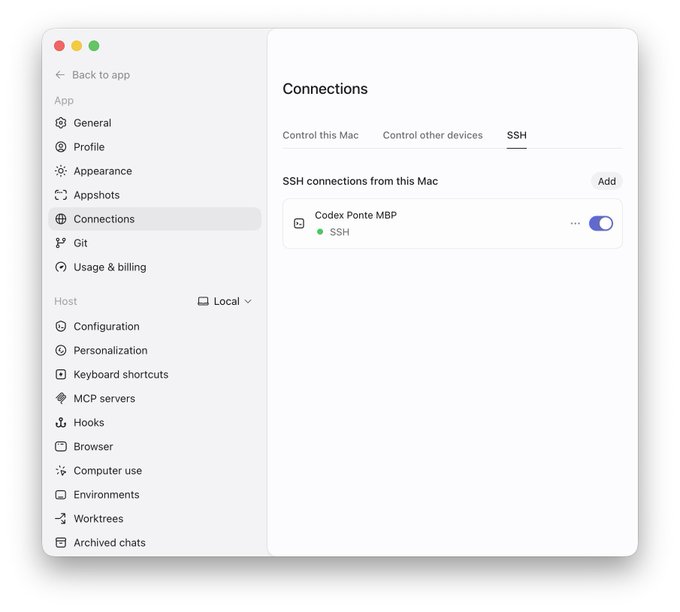Disable the Codex Ponte MBP SSH toggle
The height and width of the screenshot is (612, 680).
point(601,223)
